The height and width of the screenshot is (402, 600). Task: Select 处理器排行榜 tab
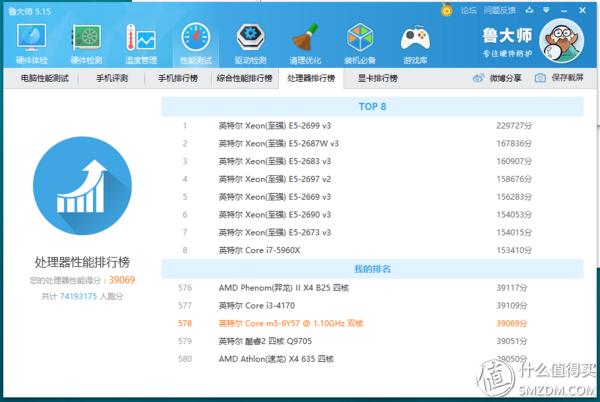[x=311, y=78]
